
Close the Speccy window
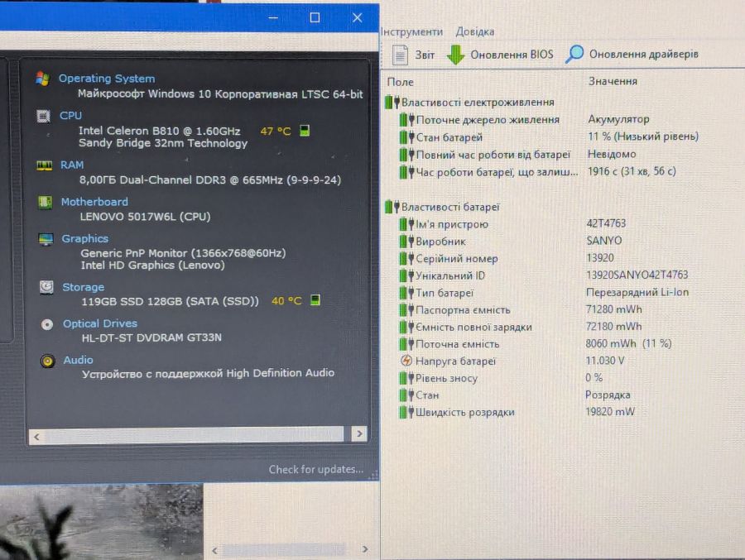coord(358,18)
